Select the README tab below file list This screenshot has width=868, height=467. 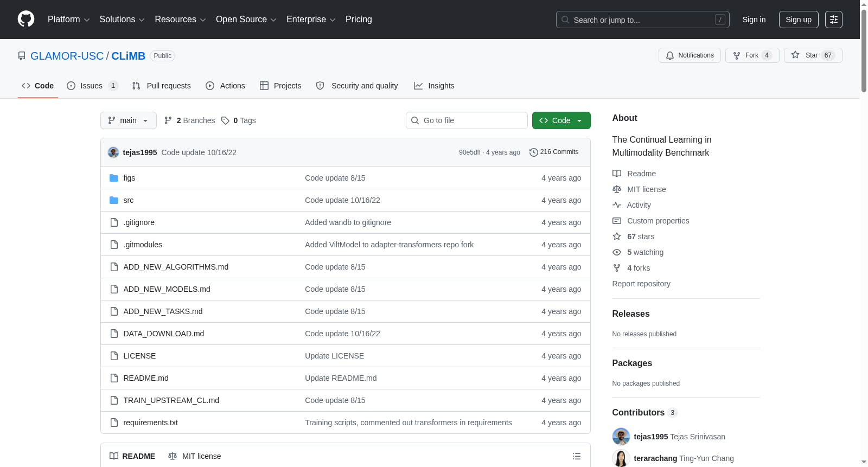click(x=132, y=456)
